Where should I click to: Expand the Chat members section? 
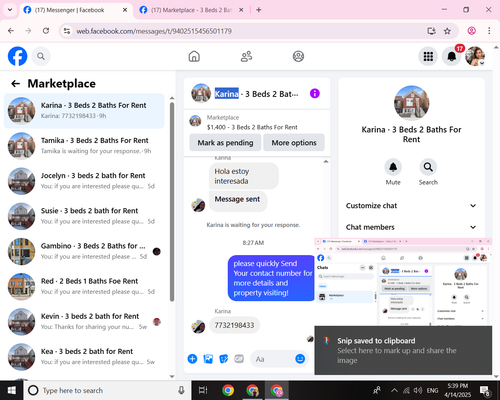pyautogui.click(x=411, y=227)
